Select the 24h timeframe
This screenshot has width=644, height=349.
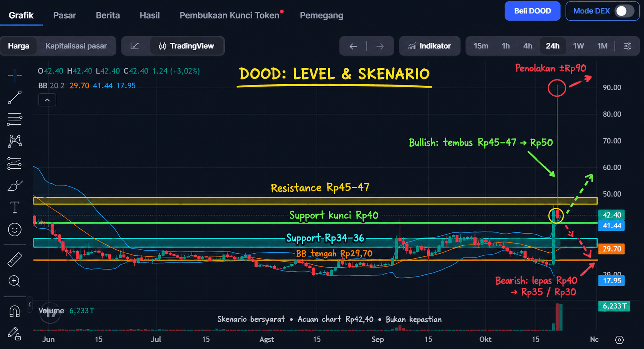coord(553,46)
